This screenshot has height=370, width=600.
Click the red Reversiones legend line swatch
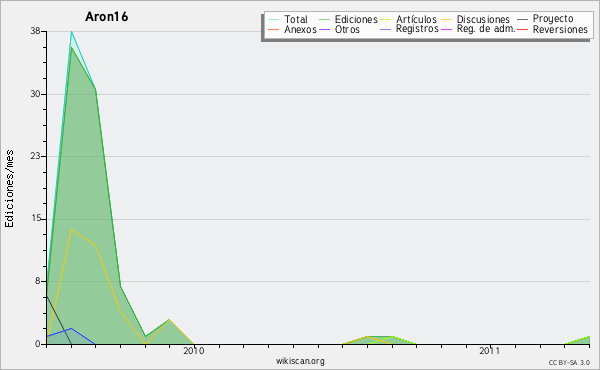[522, 29]
